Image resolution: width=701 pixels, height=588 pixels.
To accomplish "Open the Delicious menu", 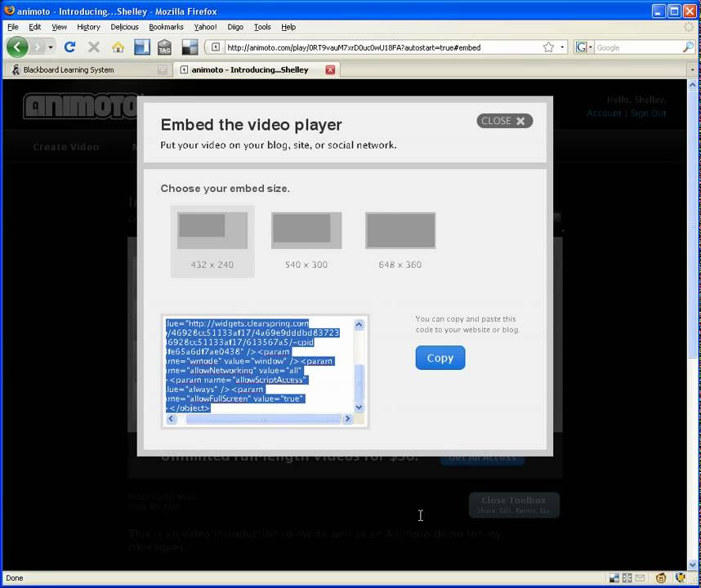I will point(124,27).
